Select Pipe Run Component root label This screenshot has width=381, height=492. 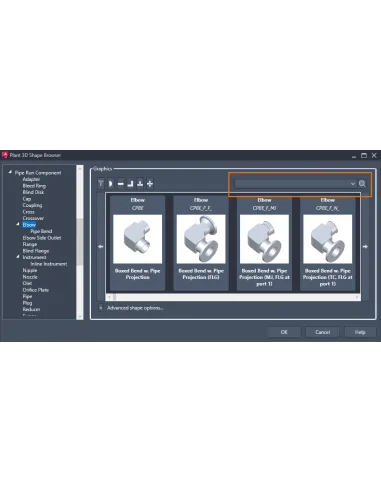coord(38,173)
